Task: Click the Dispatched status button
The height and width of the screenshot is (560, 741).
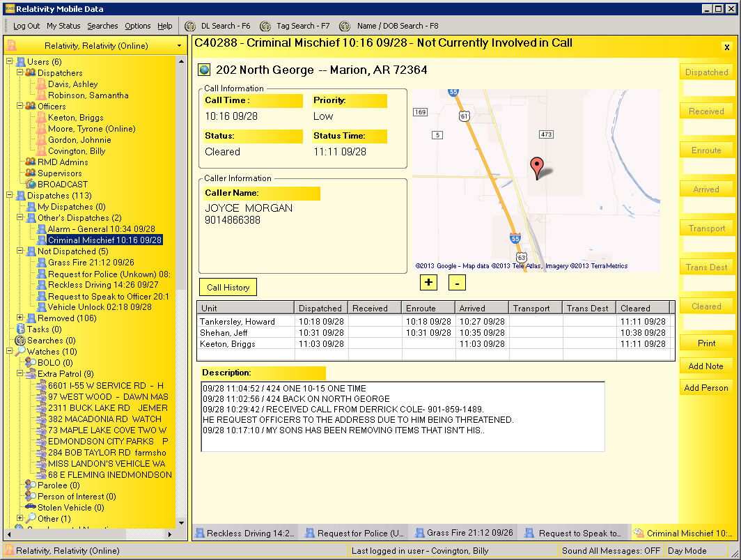Action: click(706, 72)
